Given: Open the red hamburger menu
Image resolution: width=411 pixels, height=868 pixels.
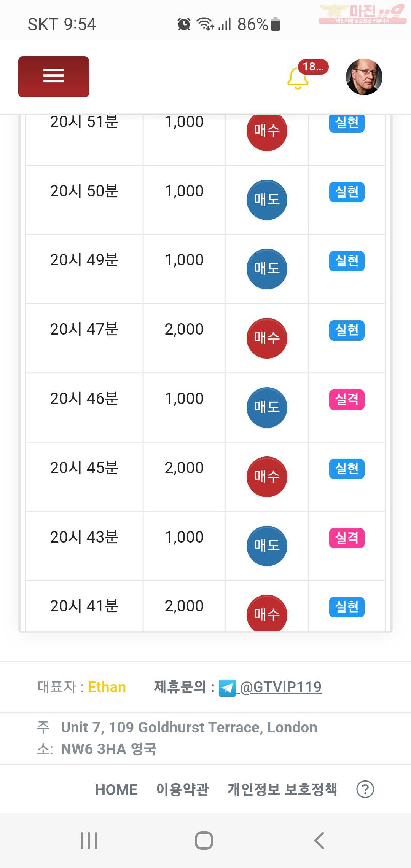Looking at the screenshot, I should tap(54, 77).
